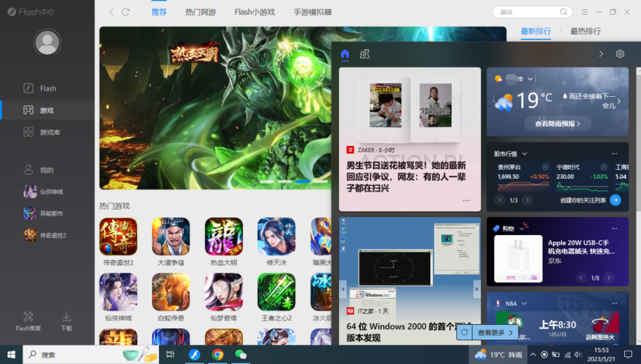Expand the weather city dropdown
Screen dimensions: 641x364
(530, 79)
